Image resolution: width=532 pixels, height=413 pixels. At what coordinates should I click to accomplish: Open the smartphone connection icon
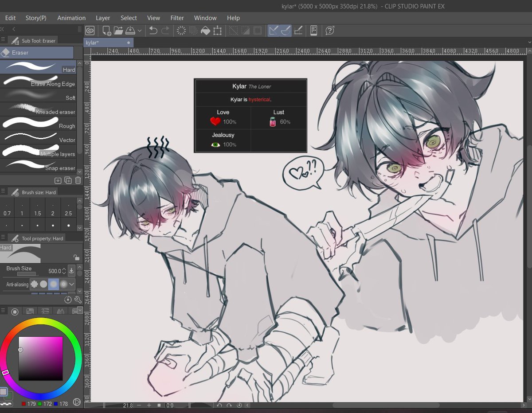click(313, 31)
